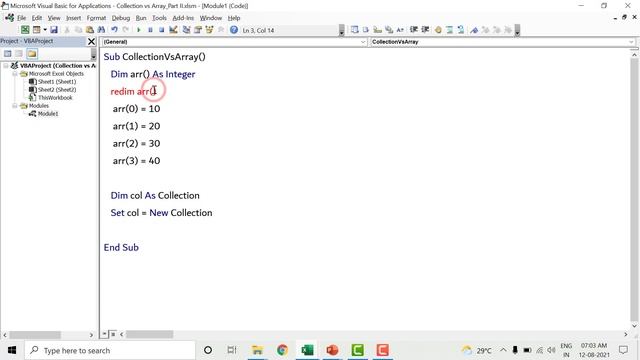
Task: Click the Paste toolbar icon
Action: pyautogui.click(x=90, y=30)
